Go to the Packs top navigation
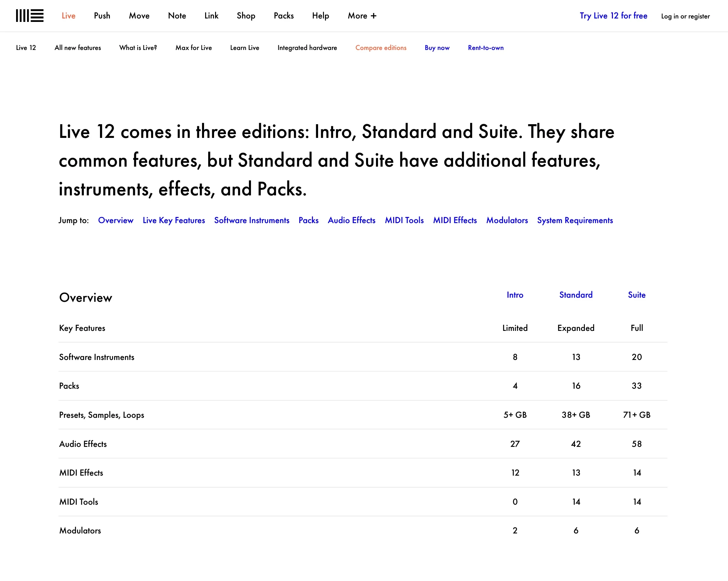The height and width of the screenshot is (581, 728). pyautogui.click(x=284, y=16)
